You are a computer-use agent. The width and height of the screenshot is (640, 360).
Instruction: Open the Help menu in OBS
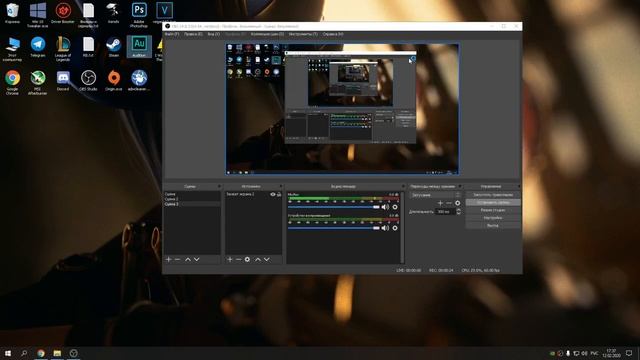(x=333, y=34)
